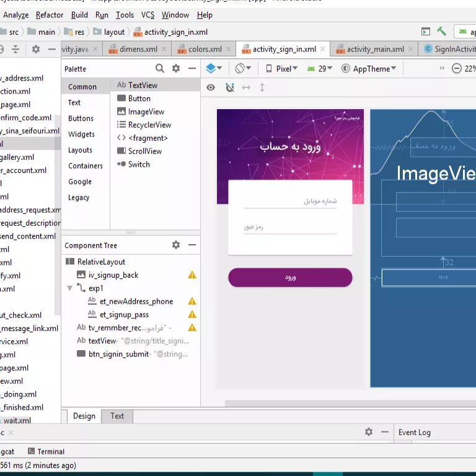Show more toolbar options chevron
The width and height of the screenshot is (476, 476).
442,68
